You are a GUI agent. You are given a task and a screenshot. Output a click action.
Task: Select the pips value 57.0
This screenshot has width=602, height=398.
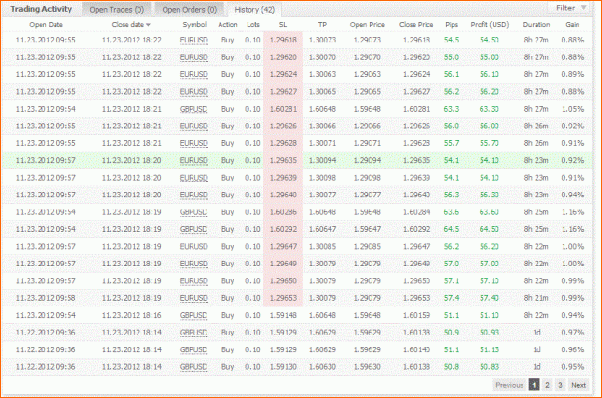pos(452,264)
